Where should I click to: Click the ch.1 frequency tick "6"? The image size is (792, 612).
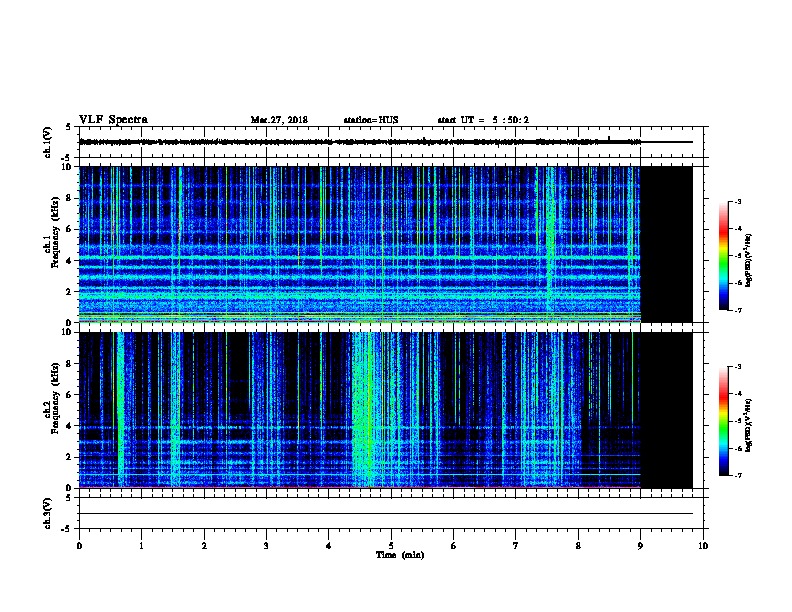click(x=70, y=229)
